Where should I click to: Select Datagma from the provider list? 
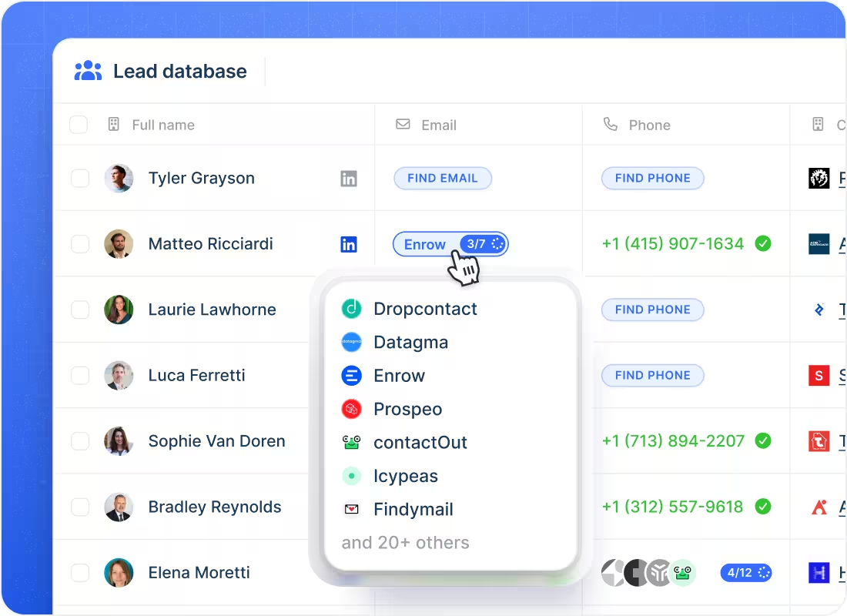point(410,342)
